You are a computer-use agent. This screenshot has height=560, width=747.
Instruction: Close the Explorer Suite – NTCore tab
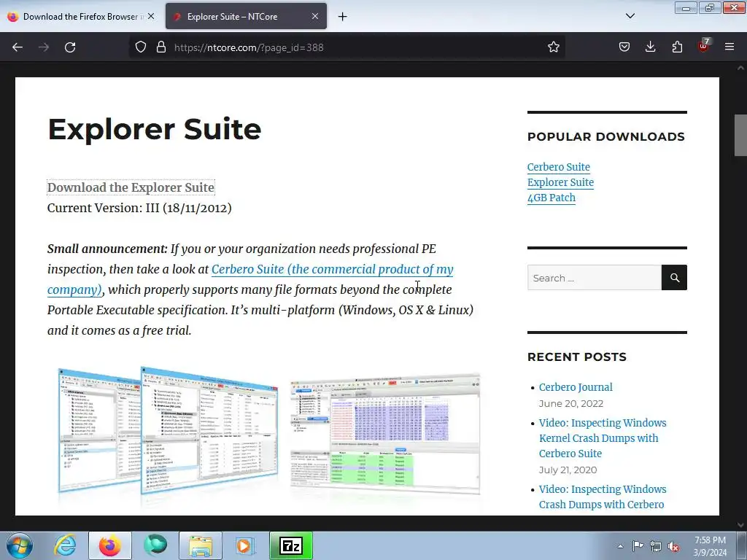pos(315,16)
